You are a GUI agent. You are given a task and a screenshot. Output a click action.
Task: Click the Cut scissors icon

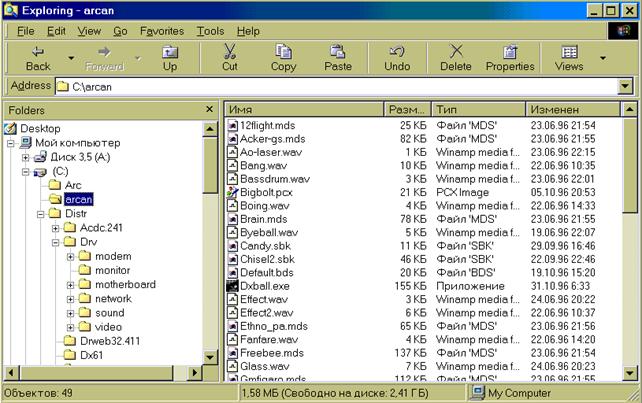[x=229, y=52]
